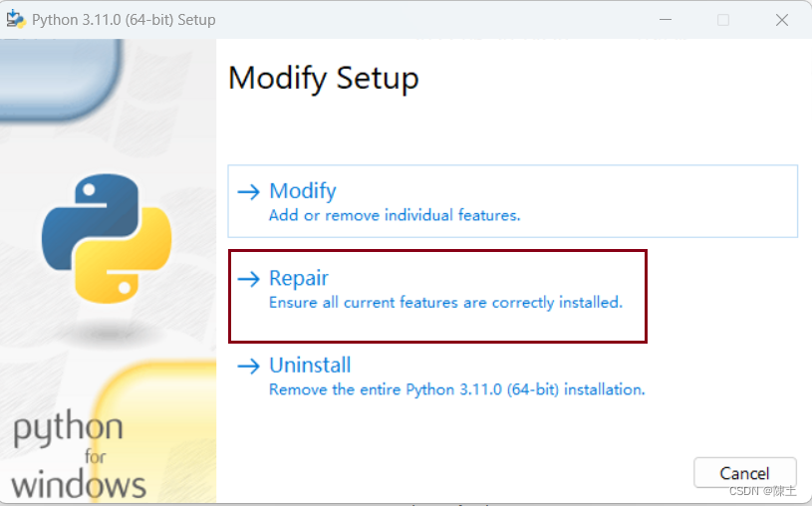Click the arrow icon beside Modify
Screen dimensions: 812x506
click(248, 191)
